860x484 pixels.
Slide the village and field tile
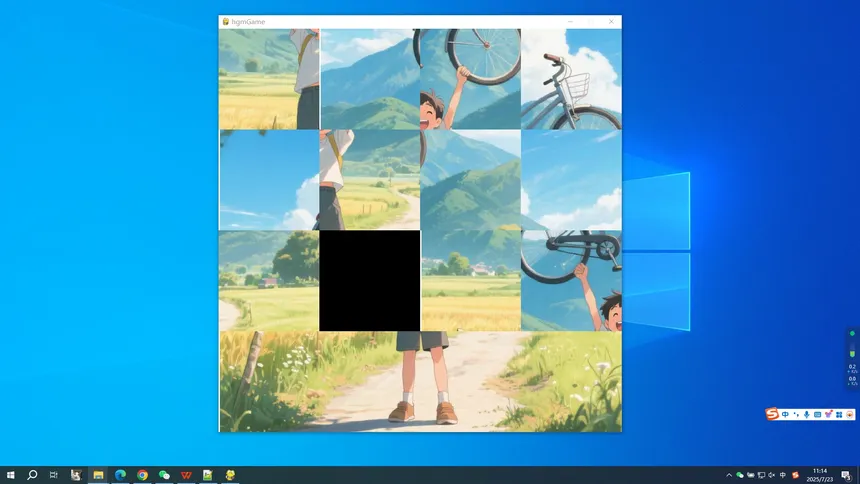coord(471,280)
